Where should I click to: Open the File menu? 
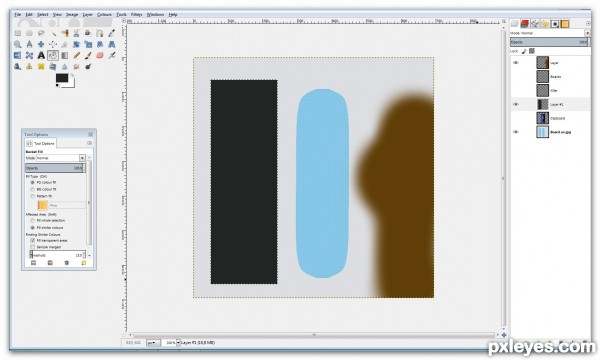[18, 15]
